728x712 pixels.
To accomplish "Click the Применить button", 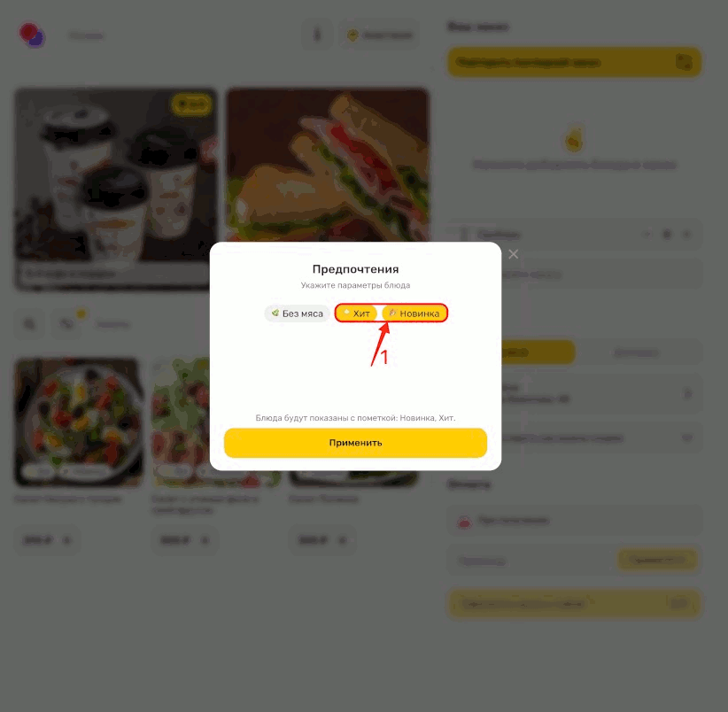I will pos(355,443).
